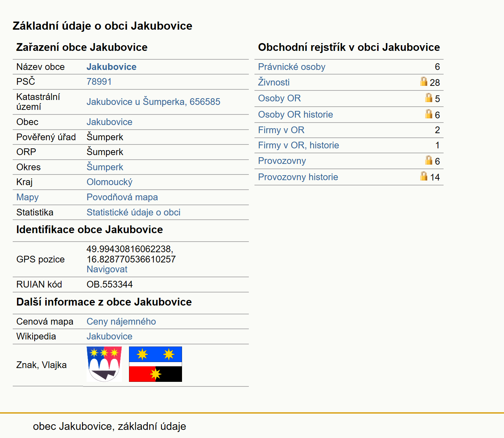This screenshot has width=504, height=438.
Task: Click the Jakubovice link in the Obec row
Action: 110,122
